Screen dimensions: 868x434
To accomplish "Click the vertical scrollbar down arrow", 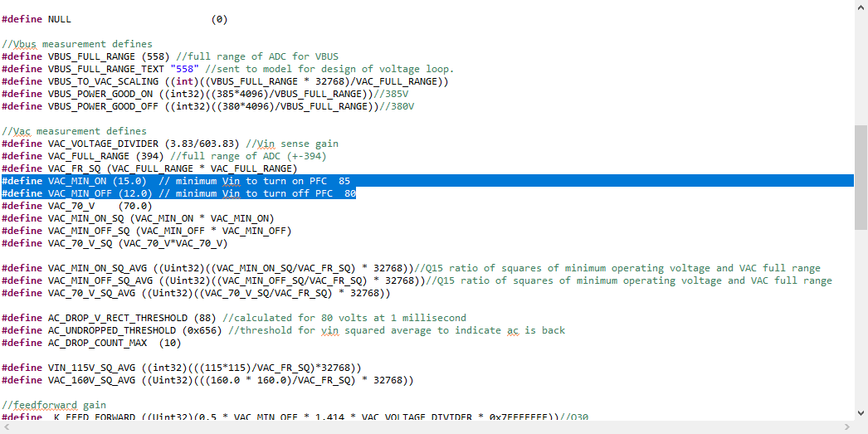I will point(861,413).
